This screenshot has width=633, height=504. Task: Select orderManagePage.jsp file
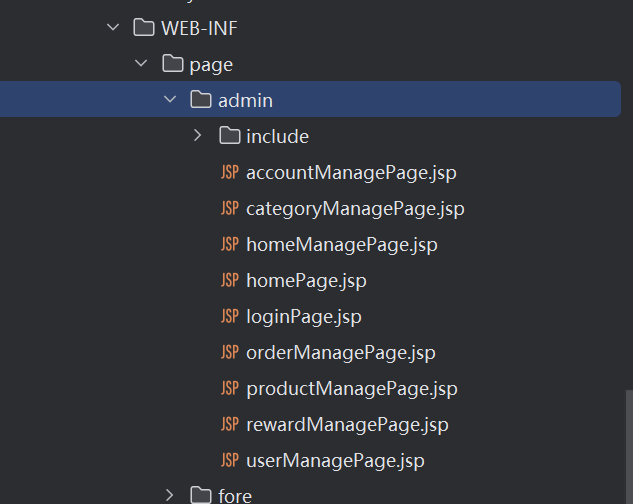pos(340,353)
